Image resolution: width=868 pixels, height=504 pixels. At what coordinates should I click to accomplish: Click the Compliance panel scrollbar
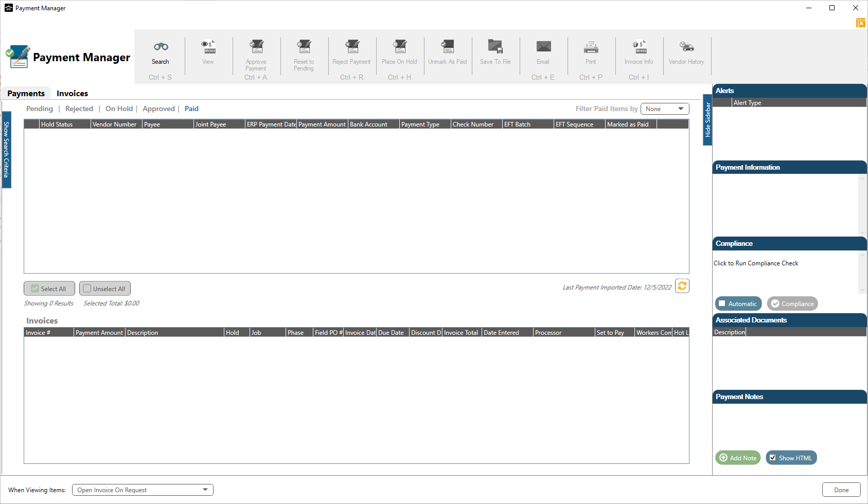tap(862, 272)
